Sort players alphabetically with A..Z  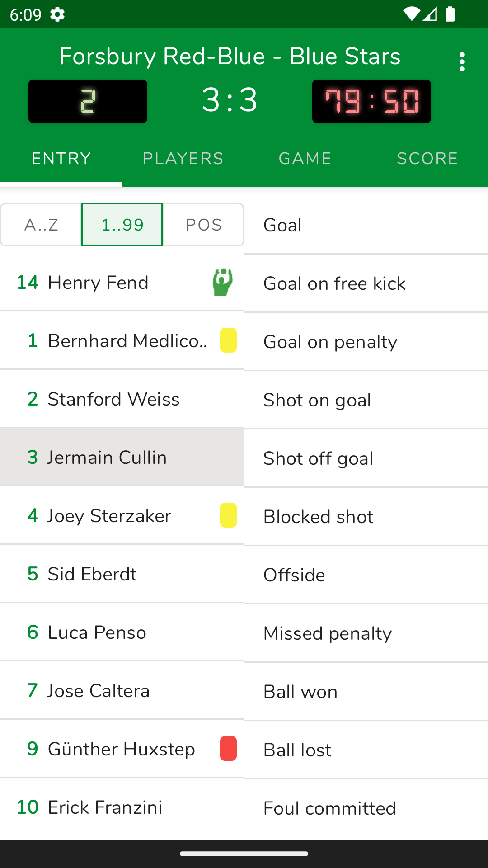coord(41,225)
